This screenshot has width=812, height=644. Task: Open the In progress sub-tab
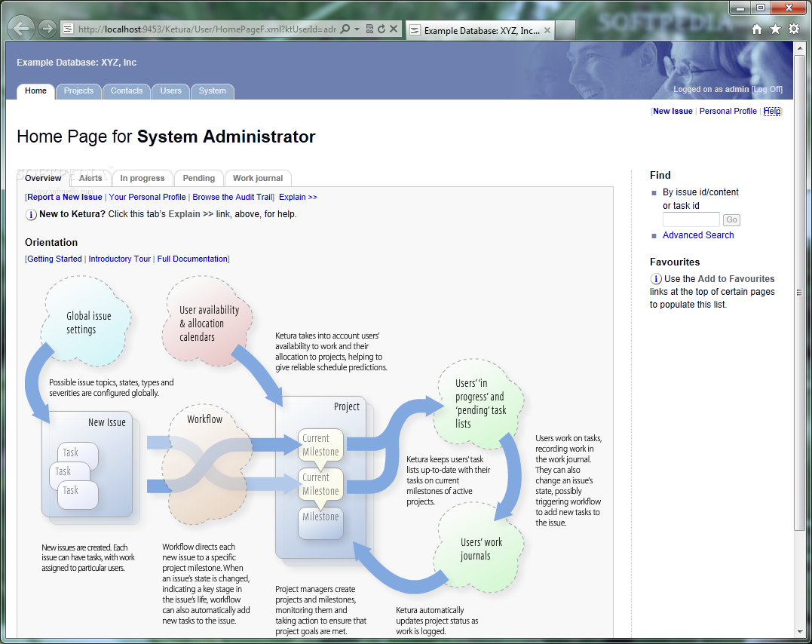tap(142, 178)
